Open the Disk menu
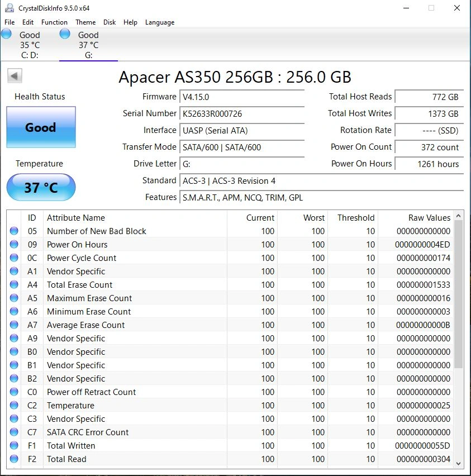 point(110,22)
